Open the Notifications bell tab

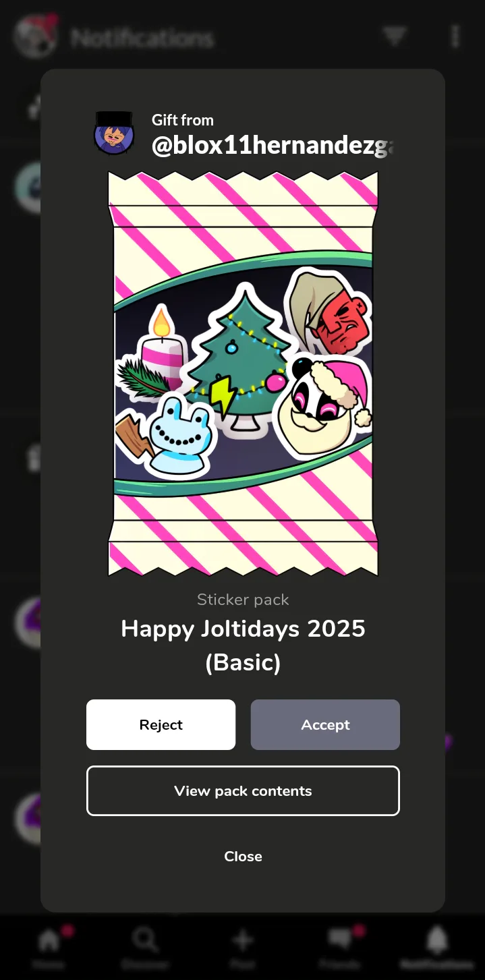436,940
